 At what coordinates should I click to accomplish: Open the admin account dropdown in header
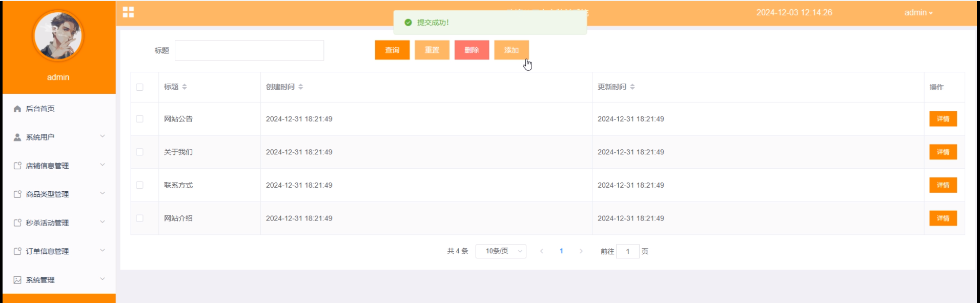click(x=918, y=13)
